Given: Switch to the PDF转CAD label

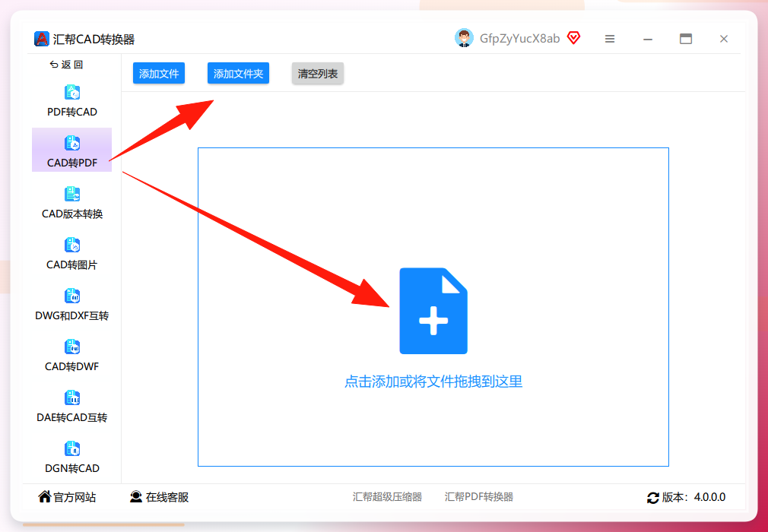Looking at the screenshot, I should point(72,112).
